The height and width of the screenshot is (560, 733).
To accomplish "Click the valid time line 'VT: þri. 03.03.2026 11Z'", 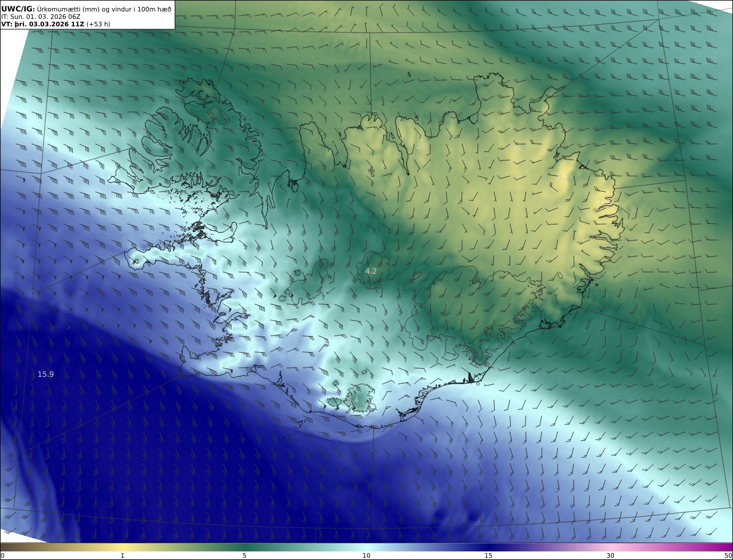I will 42,24.
